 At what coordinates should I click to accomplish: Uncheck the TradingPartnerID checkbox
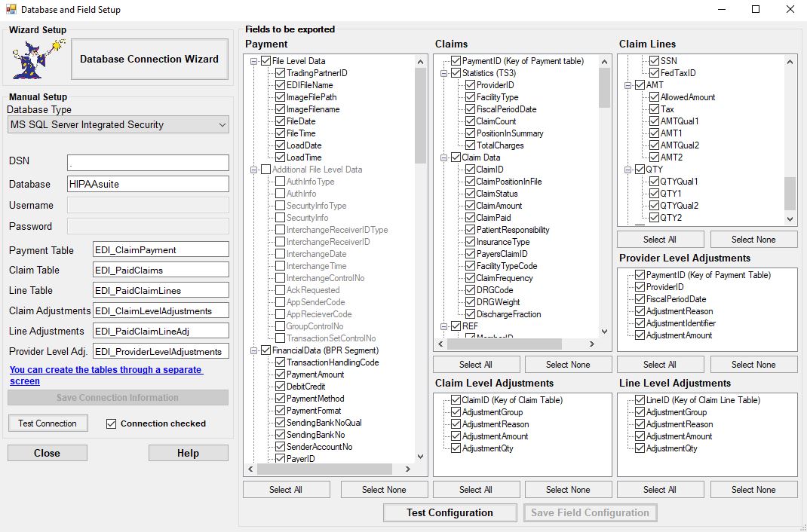[280, 73]
